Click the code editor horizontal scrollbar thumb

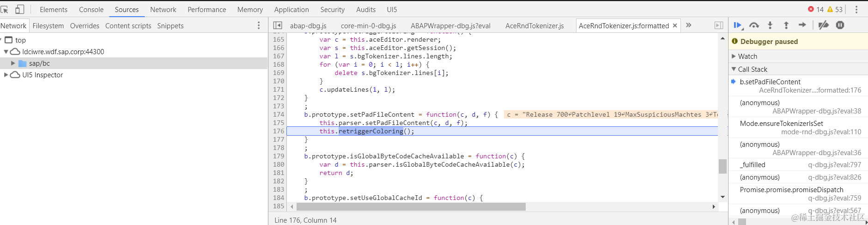click(x=410, y=206)
